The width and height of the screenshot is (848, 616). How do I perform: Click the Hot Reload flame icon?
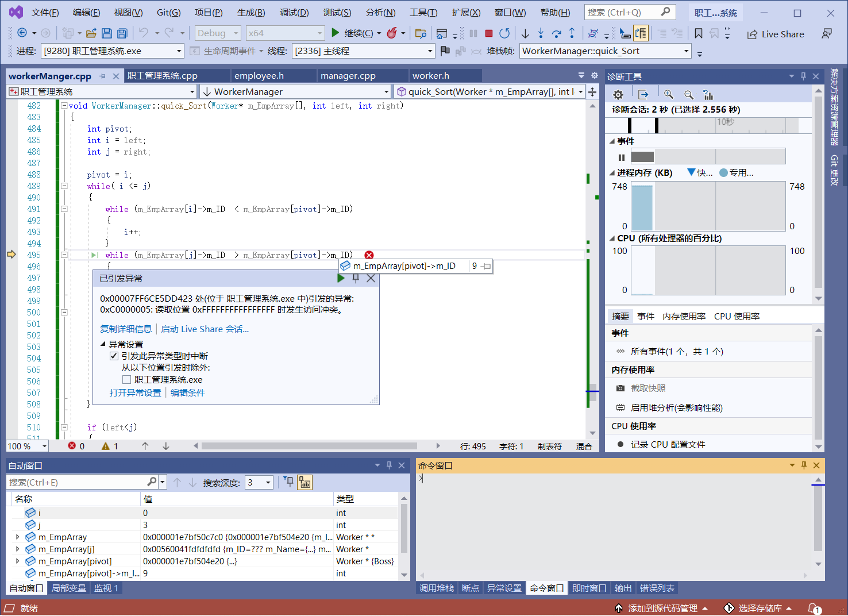tap(392, 33)
